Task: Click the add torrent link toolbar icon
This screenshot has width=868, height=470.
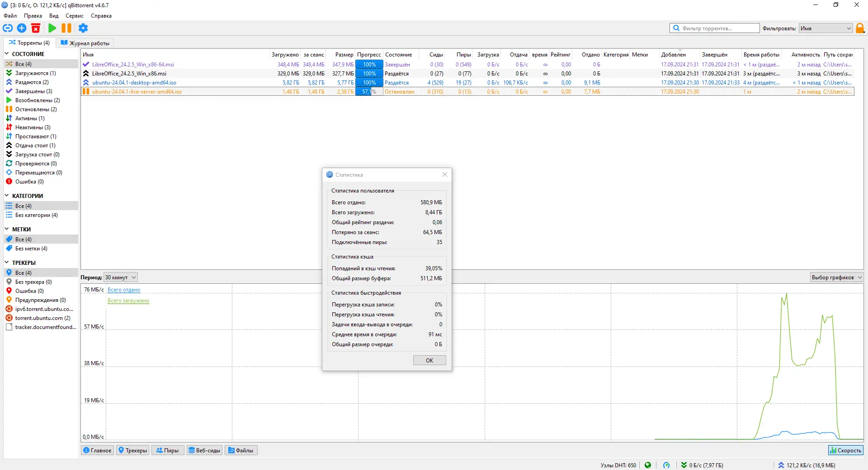Action: pos(8,28)
